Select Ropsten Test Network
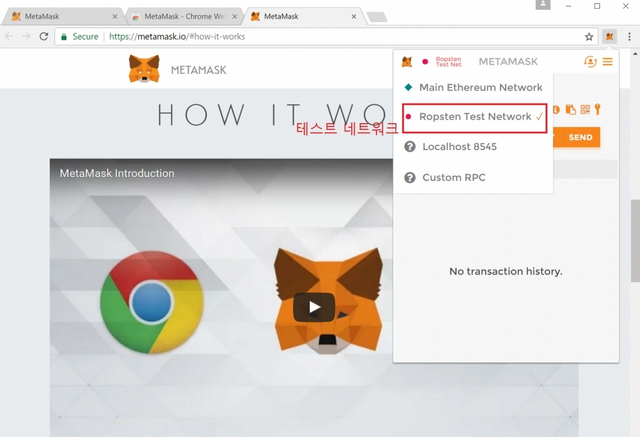This screenshot has width=640, height=437. (475, 118)
